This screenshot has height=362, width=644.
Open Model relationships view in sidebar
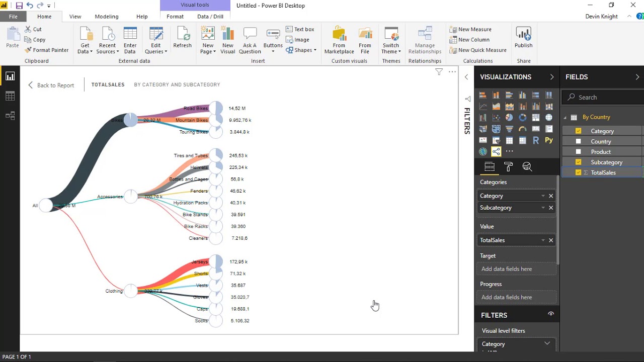click(x=10, y=116)
